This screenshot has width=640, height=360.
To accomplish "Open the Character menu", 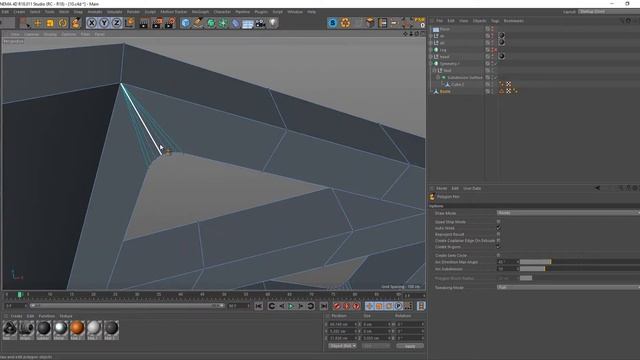I will coord(222,12).
